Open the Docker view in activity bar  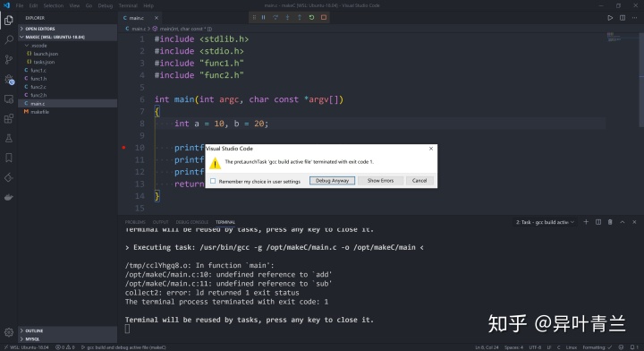(x=9, y=197)
